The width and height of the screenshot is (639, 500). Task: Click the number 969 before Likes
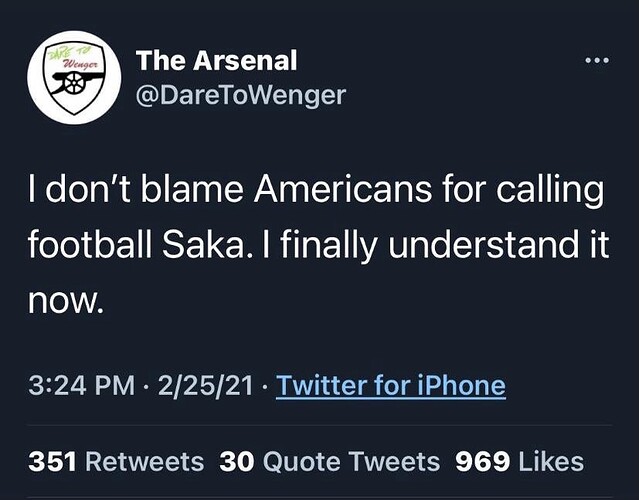tap(483, 462)
